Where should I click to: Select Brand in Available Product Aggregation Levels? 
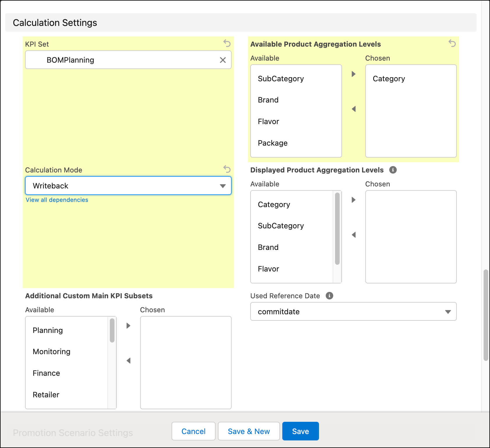pos(296,100)
